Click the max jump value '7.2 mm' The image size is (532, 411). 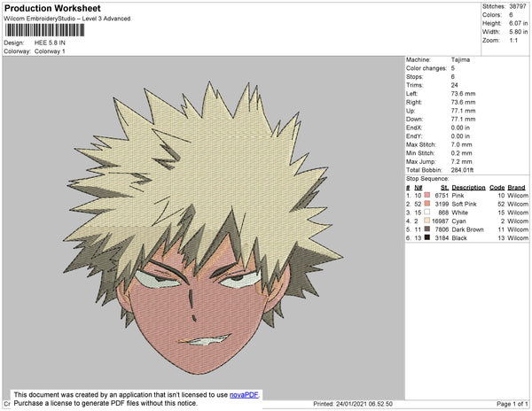[461, 161]
